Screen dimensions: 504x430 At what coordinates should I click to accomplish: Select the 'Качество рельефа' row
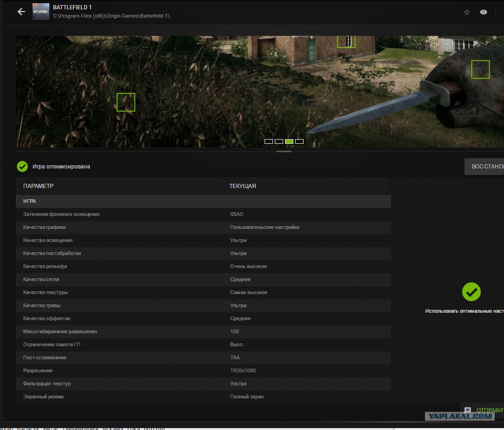[204, 266]
